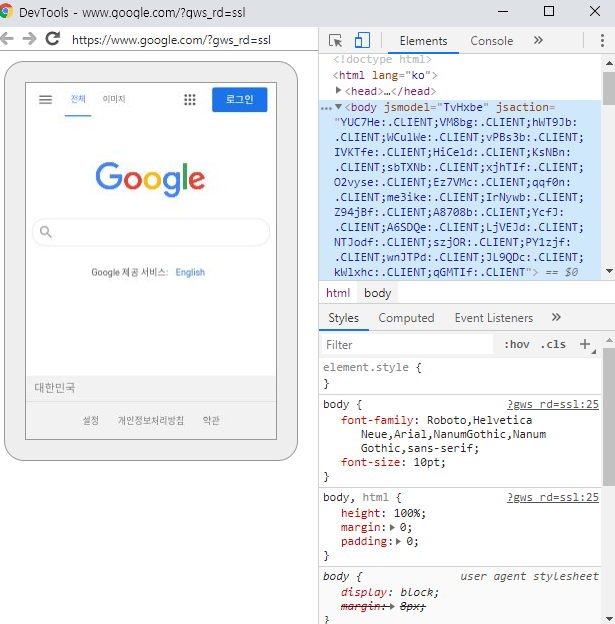Viewport: 615px width, 624px height.
Task: Open the Google hamburger menu icon
Action: [45, 99]
